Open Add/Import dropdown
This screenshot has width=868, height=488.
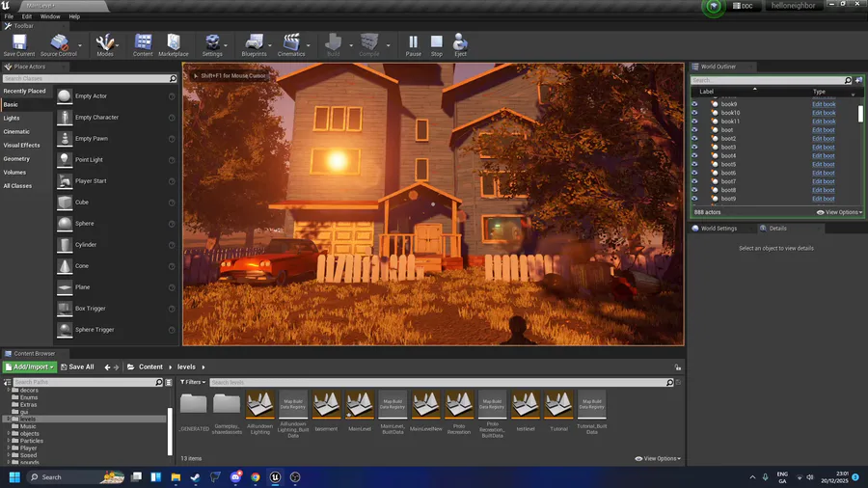coord(29,367)
